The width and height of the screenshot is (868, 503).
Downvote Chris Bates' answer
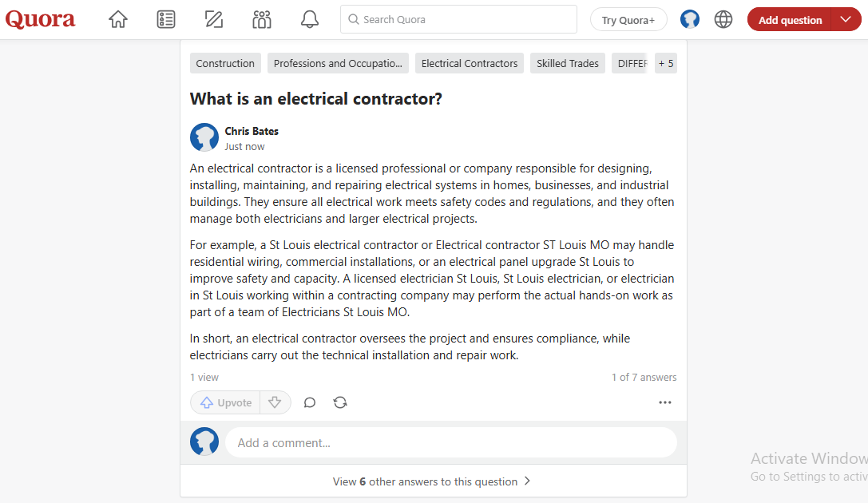(x=275, y=402)
